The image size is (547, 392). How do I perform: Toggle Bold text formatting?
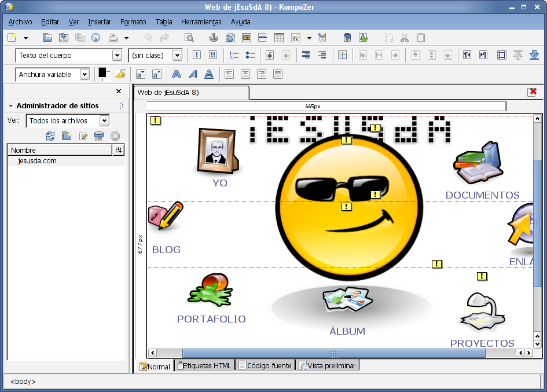(177, 74)
